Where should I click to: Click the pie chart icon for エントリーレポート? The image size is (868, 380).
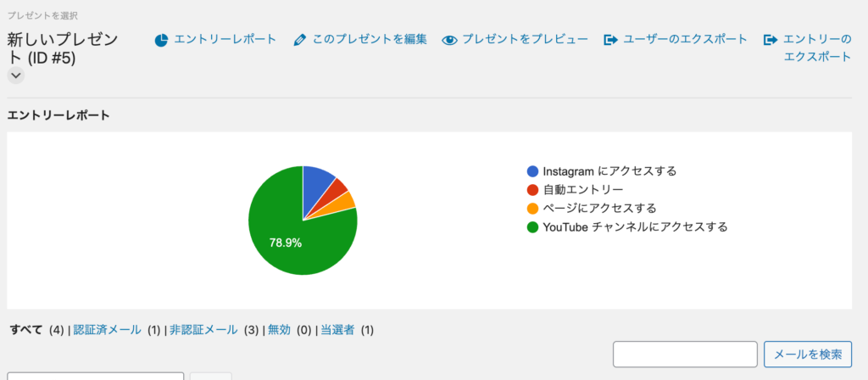(161, 41)
